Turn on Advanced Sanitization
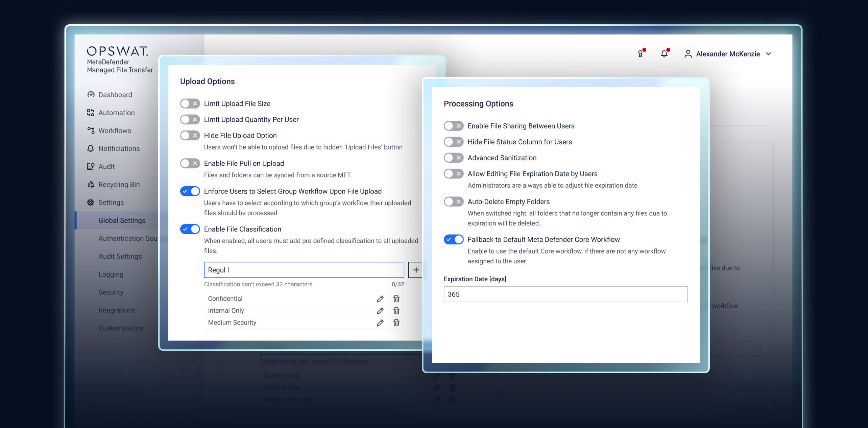The height and width of the screenshot is (428, 868). 454,158
